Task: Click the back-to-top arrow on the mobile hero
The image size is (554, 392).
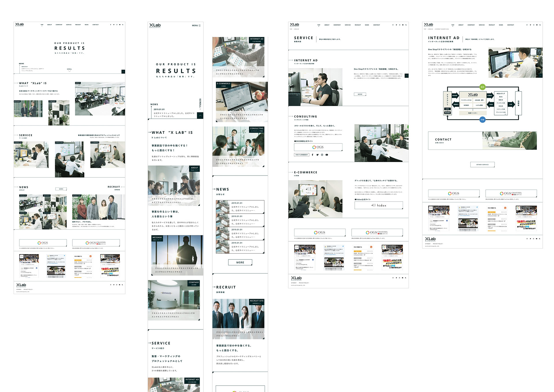Action: pyautogui.click(x=200, y=115)
